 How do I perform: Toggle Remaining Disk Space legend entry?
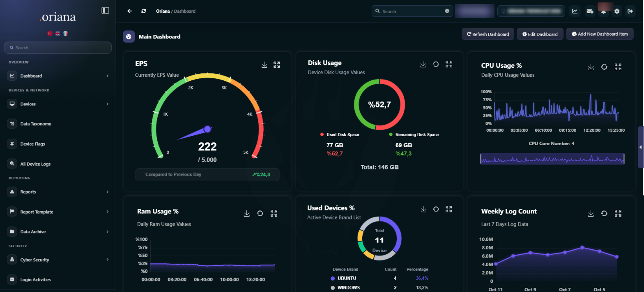(x=414, y=135)
